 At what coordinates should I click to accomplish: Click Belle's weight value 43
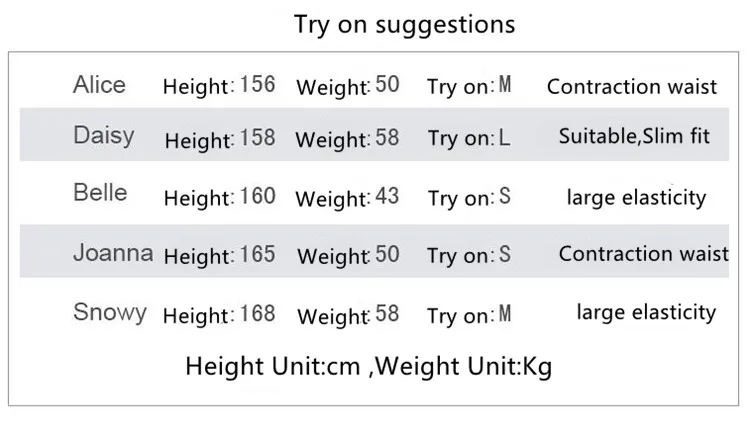coord(387,196)
